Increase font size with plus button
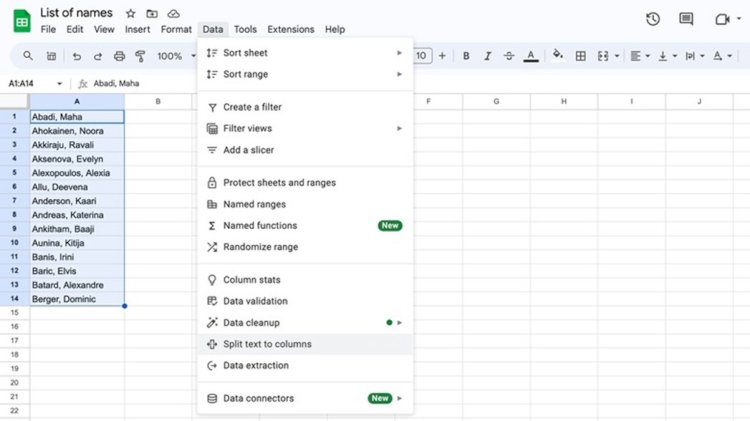750x421 pixels. point(442,56)
